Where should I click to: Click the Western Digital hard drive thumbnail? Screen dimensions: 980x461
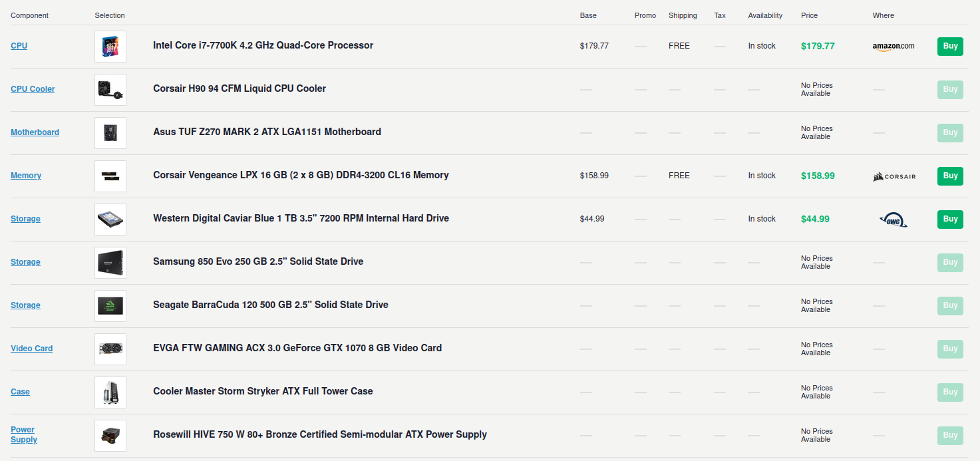click(110, 220)
